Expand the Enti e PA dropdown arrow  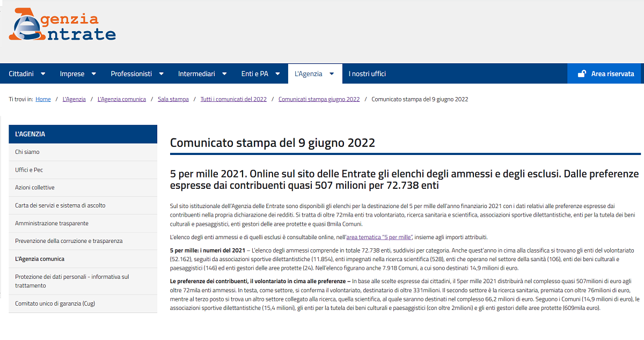277,74
